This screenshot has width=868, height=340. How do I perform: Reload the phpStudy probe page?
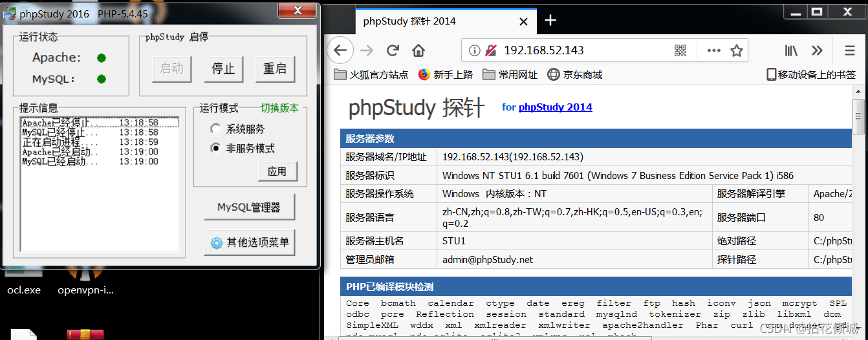click(x=393, y=50)
